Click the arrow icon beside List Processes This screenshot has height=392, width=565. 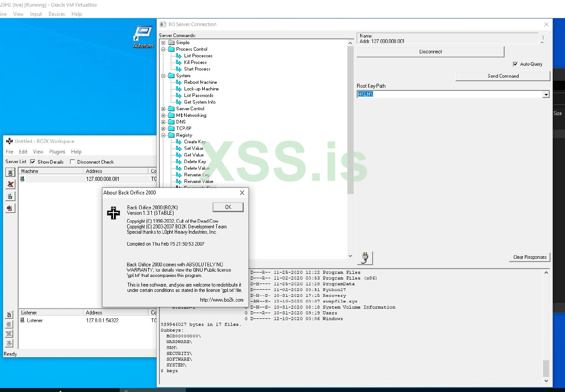tap(179, 56)
